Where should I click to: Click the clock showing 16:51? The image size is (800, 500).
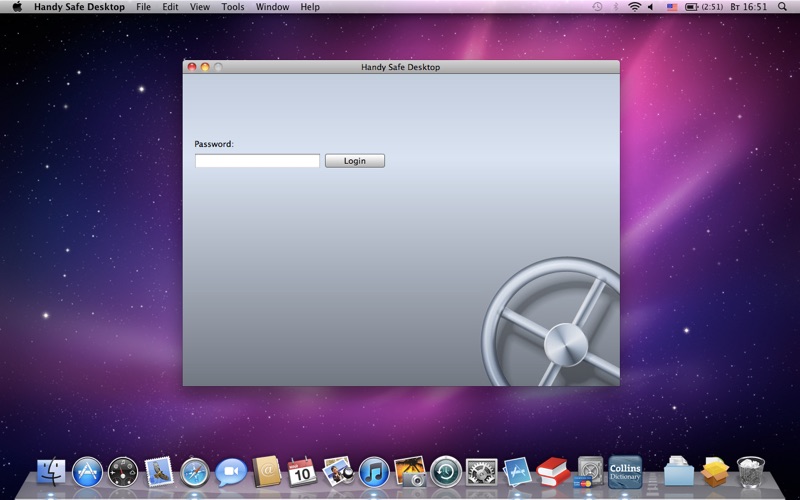point(748,7)
